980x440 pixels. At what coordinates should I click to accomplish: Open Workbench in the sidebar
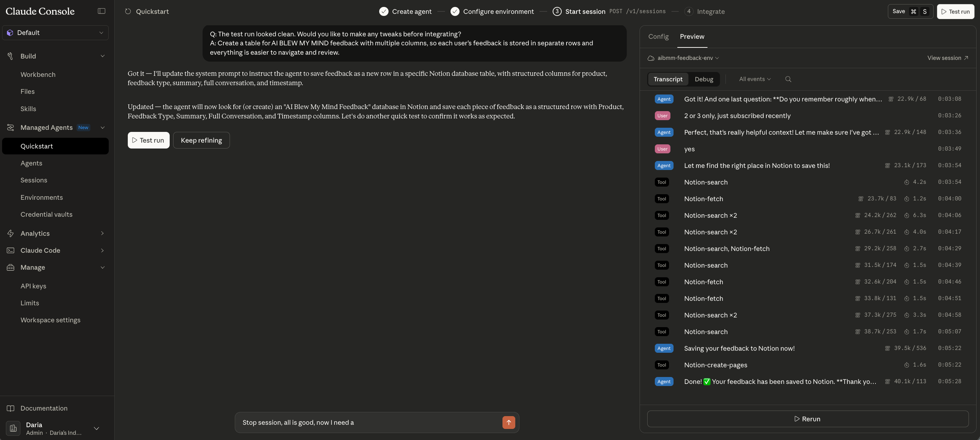38,74
